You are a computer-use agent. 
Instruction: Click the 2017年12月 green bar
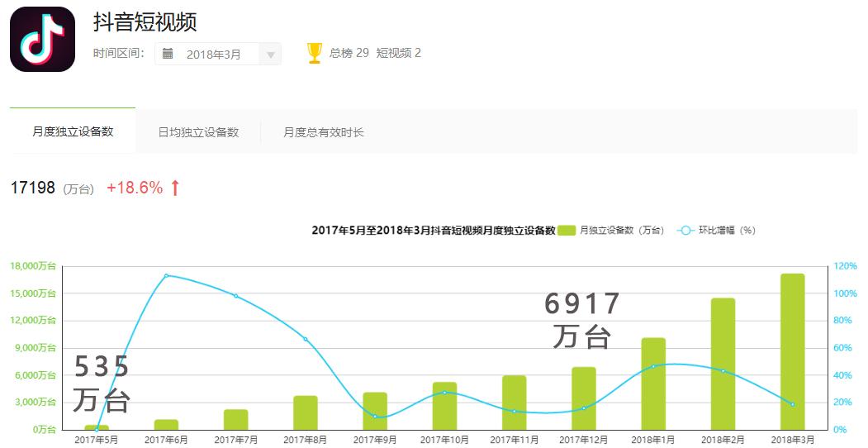coord(584,398)
